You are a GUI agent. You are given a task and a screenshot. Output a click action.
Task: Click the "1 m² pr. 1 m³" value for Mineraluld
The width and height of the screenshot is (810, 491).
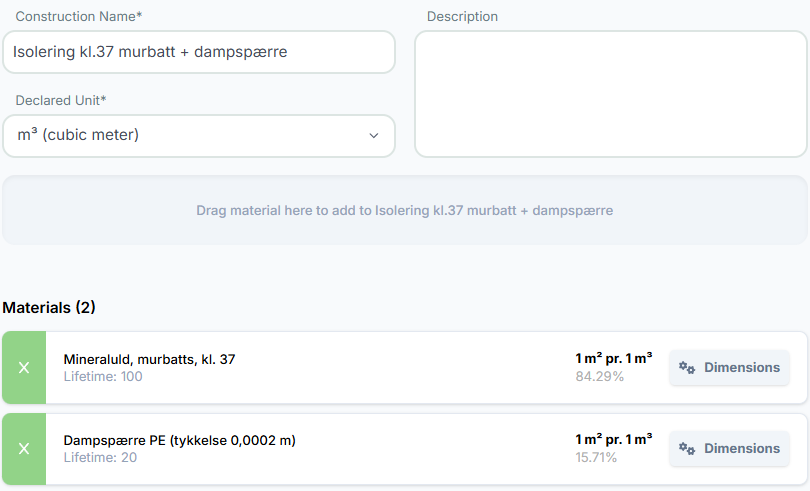(x=613, y=358)
